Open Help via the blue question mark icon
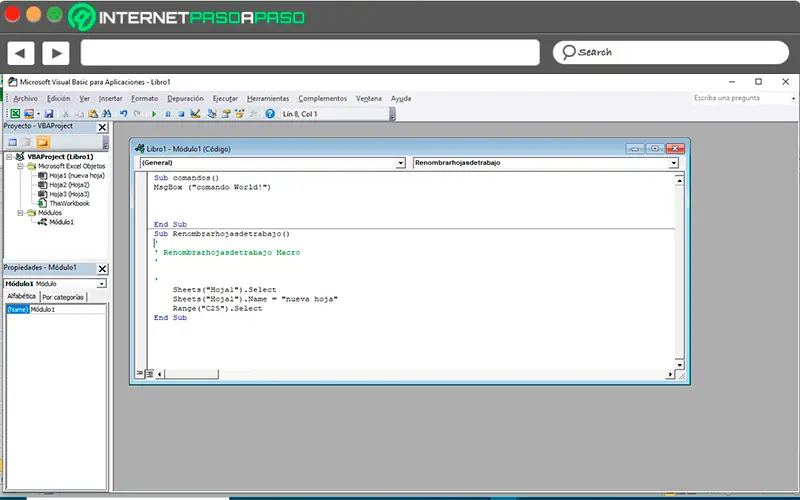 (x=270, y=114)
